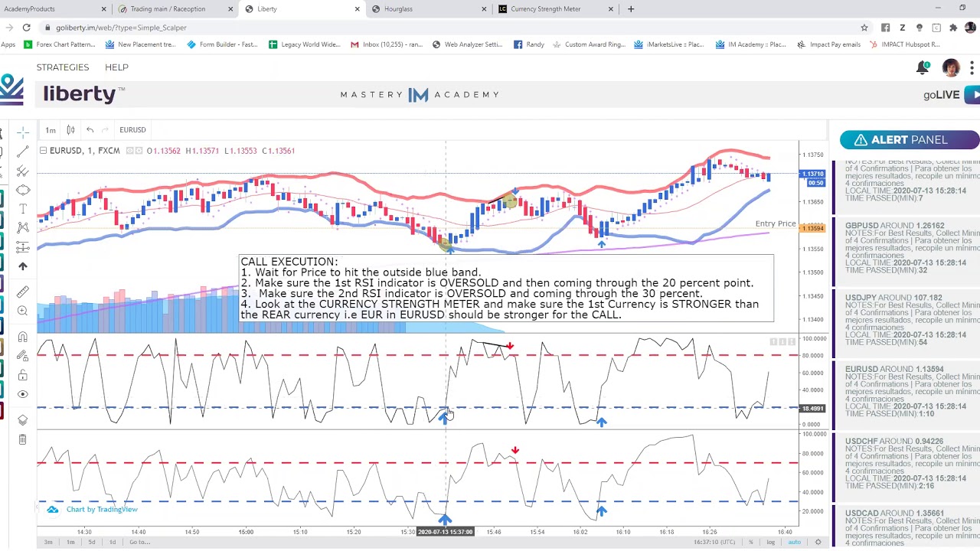The width and height of the screenshot is (980, 551).
Task: Reload the page
Action: tap(26, 28)
